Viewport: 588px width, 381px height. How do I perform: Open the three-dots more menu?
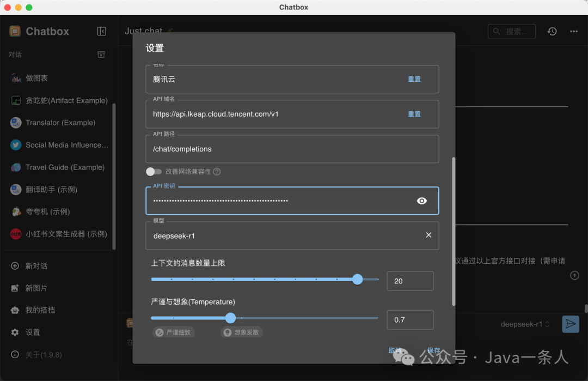(x=574, y=32)
